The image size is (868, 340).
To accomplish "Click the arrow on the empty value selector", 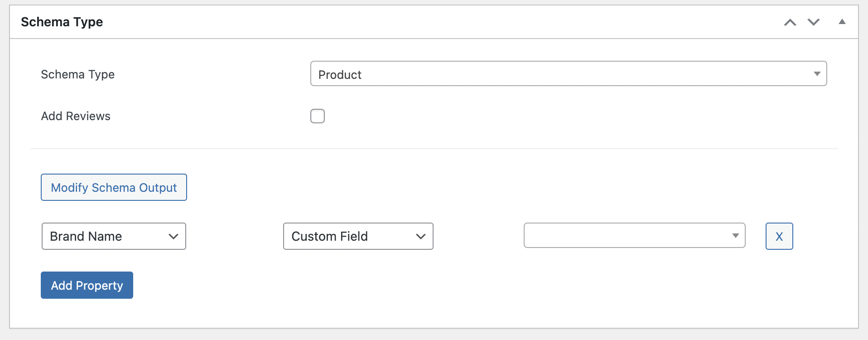I will (736, 236).
